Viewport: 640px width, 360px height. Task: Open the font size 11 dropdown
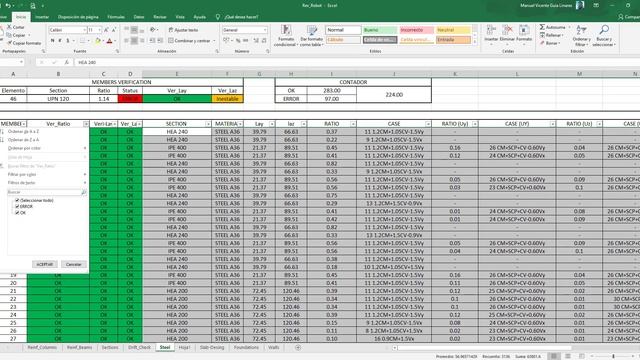coord(99,30)
